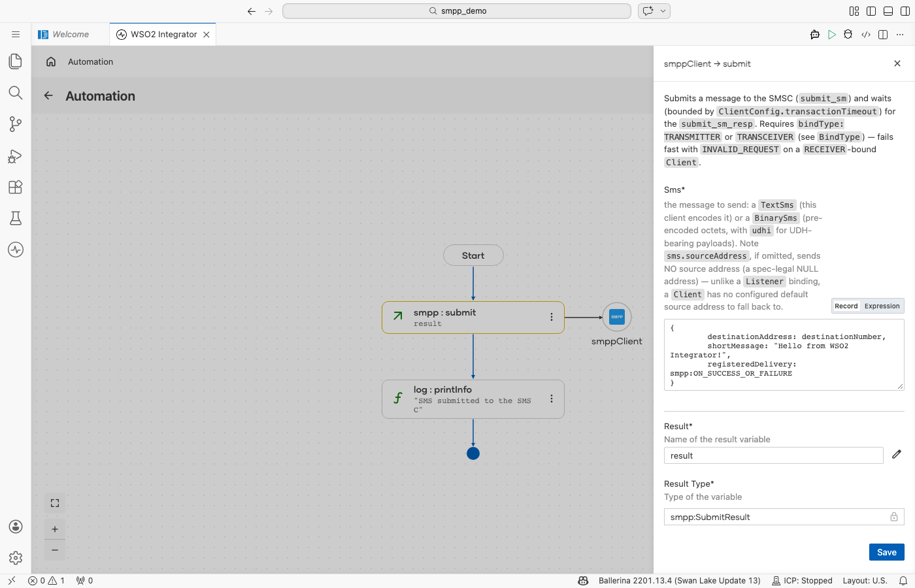Image resolution: width=915 pixels, height=588 pixels.
Task: Click the smppClient connection node icon
Action: tap(617, 317)
